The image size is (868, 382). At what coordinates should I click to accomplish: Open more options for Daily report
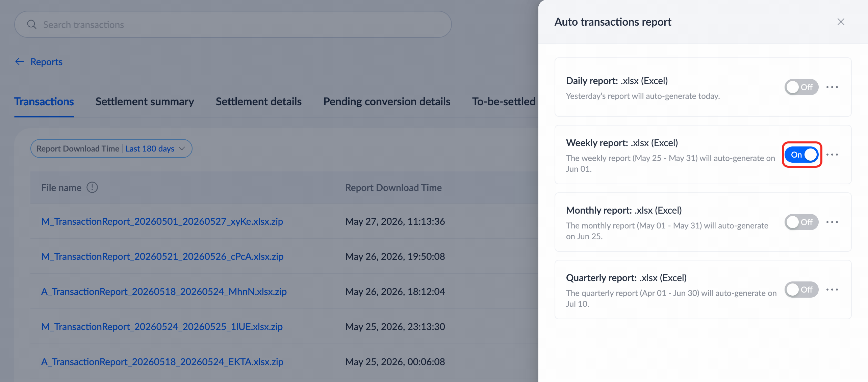832,87
